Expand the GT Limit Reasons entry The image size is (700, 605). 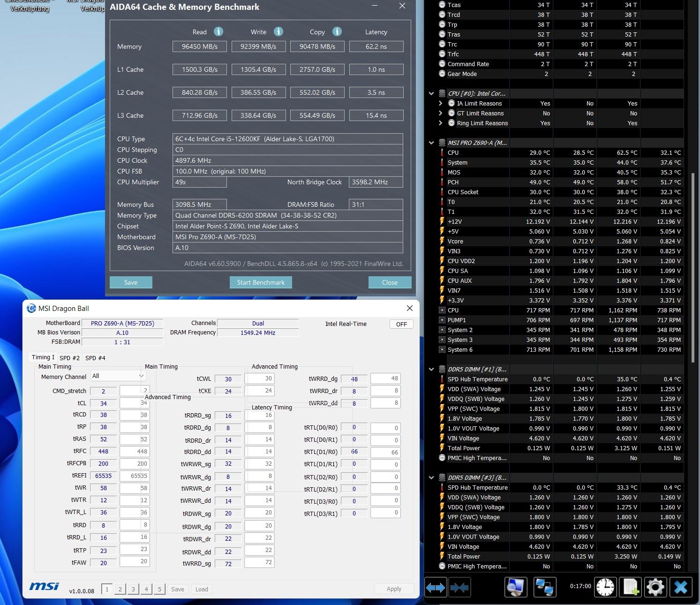(440, 113)
